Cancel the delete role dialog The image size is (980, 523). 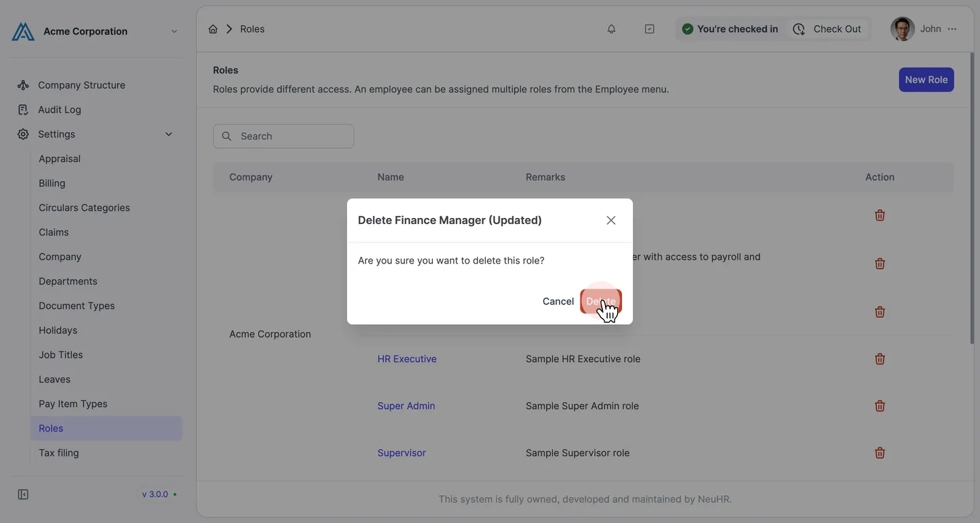pyautogui.click(x=558, y=301)
